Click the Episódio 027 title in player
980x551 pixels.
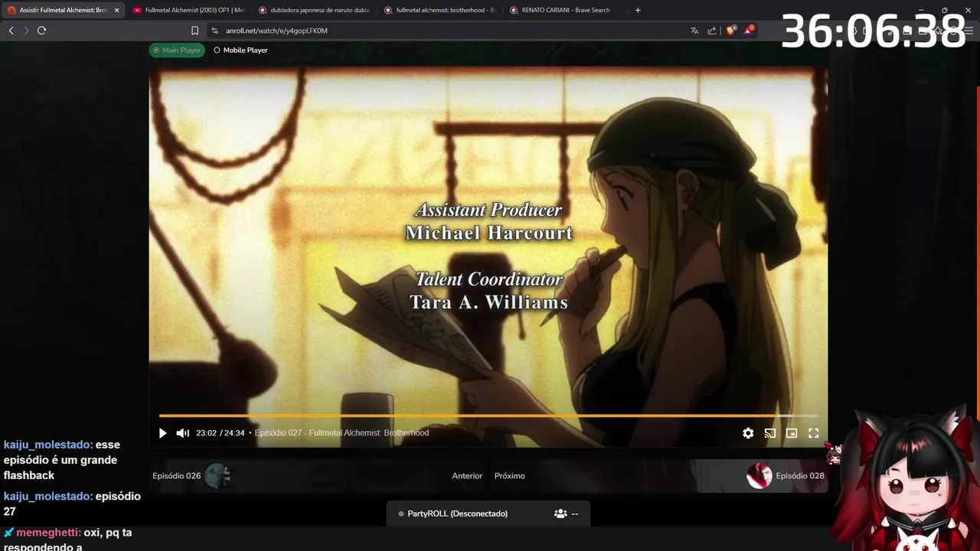point(341,433)
